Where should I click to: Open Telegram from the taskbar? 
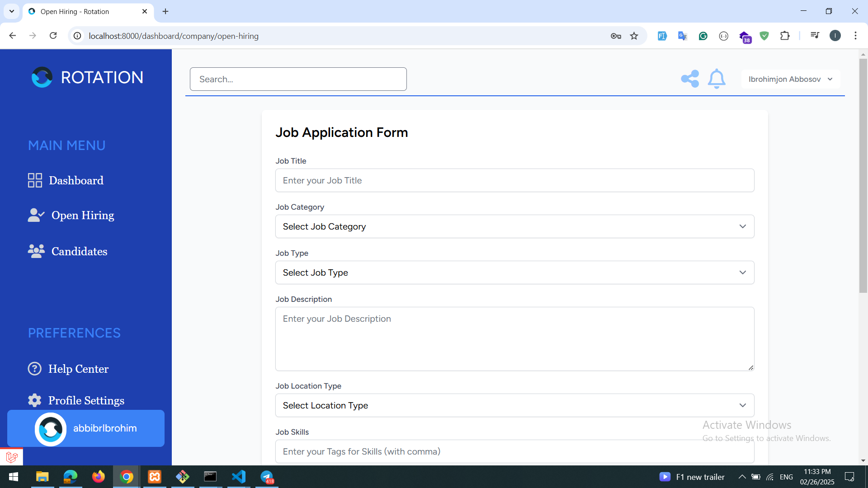[x=267, y=477]
